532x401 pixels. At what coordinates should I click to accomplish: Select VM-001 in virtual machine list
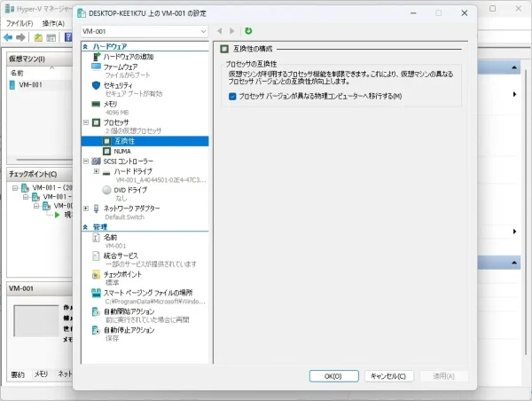pyautogui.click(x=30, y=84)
